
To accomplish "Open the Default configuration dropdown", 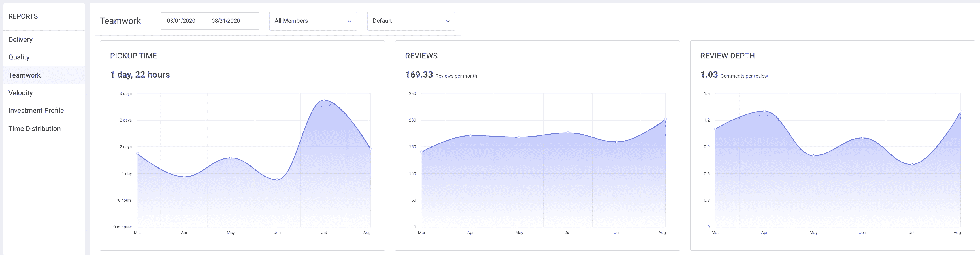I will coord(411,21).
